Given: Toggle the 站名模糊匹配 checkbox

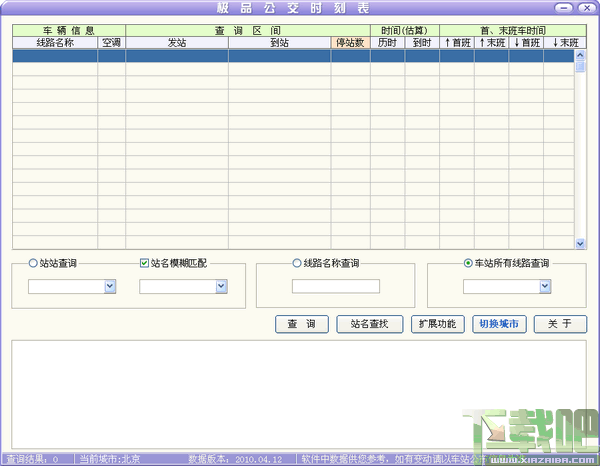Looking at the screenshot, I should point(144,263).
